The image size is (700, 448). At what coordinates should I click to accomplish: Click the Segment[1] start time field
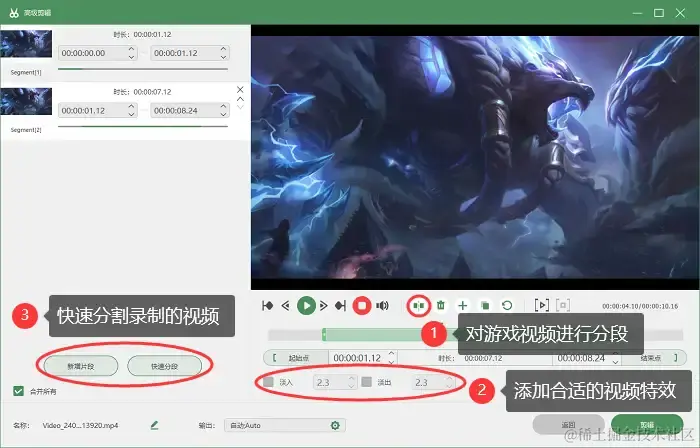(x=98, y=53)
